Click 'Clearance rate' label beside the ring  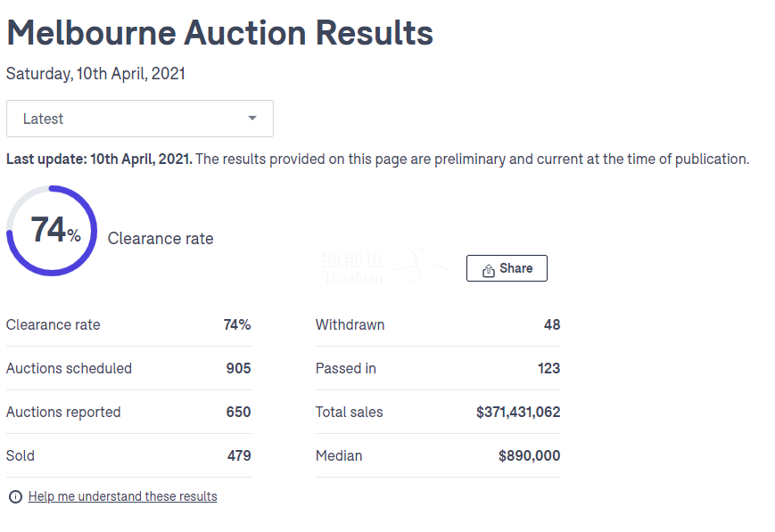pos(161,239)
